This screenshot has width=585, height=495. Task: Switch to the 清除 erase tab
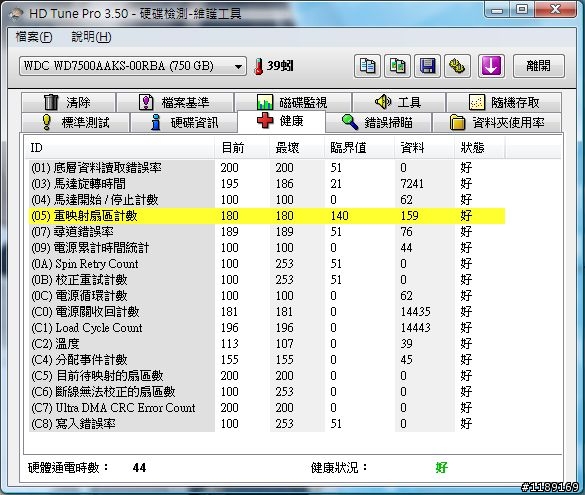pyautogui.click(x=68, y=102)
